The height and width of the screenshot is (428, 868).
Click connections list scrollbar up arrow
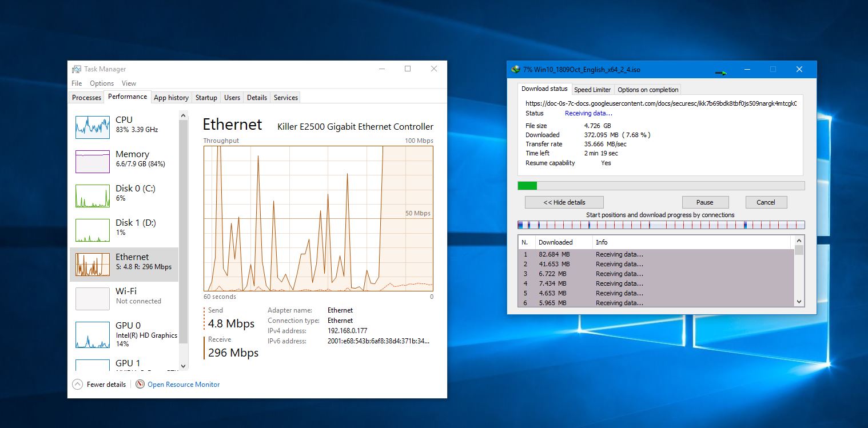[x=799, y=241]
